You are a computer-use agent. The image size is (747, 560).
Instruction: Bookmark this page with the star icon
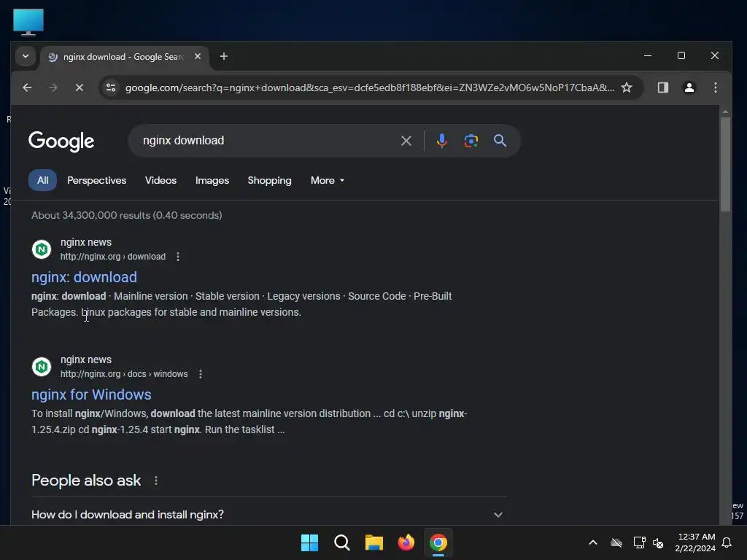(627, 87)
